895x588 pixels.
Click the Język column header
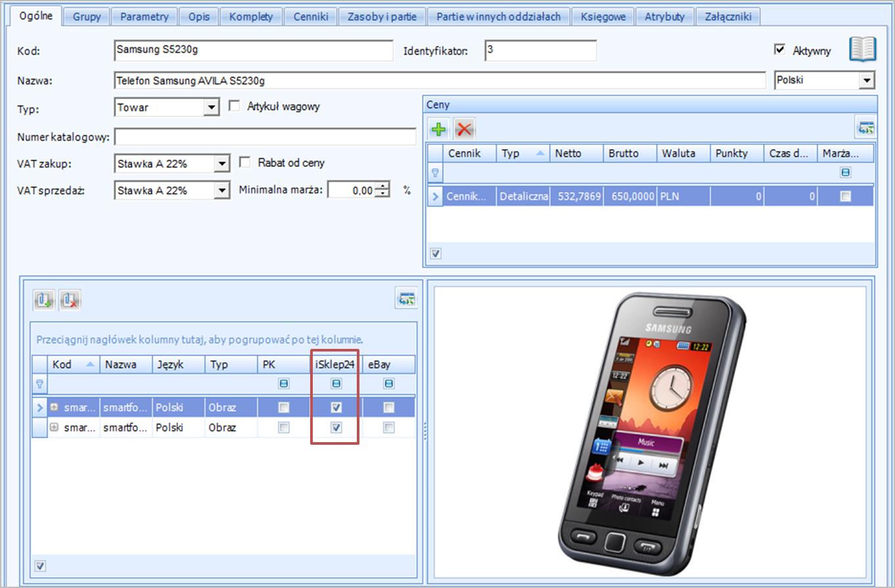178,364
